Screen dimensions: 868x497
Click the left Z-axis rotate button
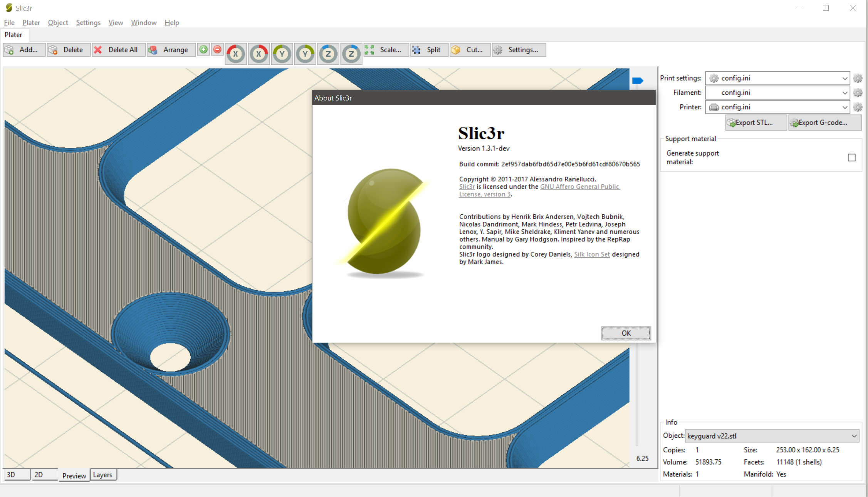tap(328, 54)
